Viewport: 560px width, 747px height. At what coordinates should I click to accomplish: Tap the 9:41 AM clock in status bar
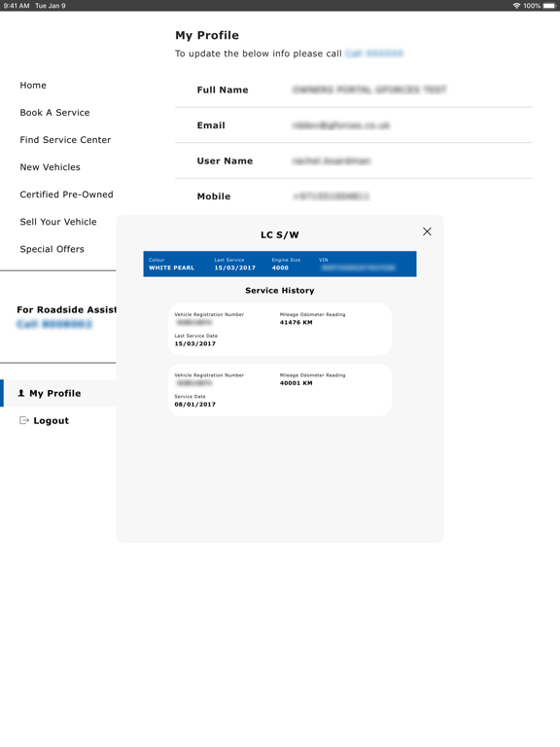pos(17,6)
